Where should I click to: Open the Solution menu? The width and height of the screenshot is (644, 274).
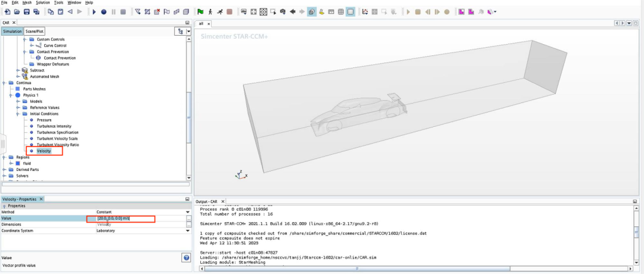pyautogui.click(x=43, y=2)
